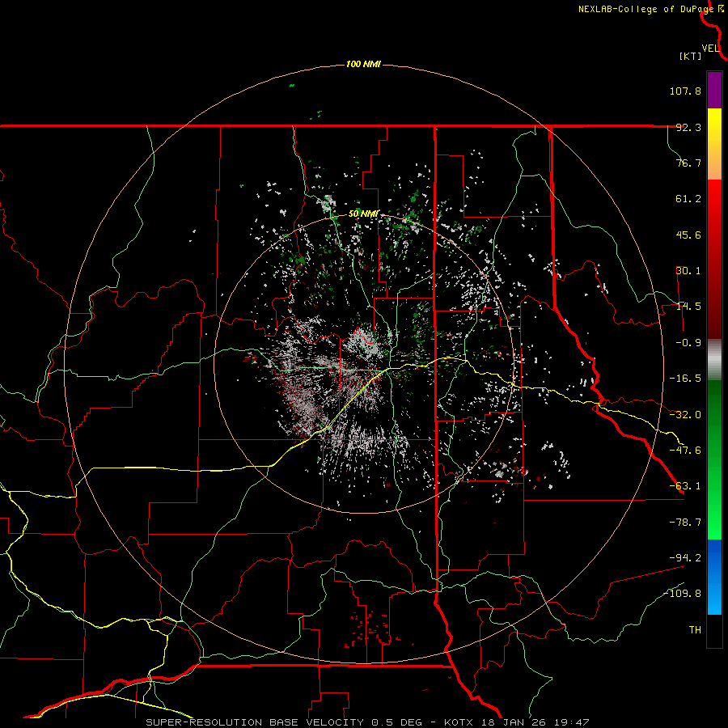Click the VEL legend heading

point(710,49)
